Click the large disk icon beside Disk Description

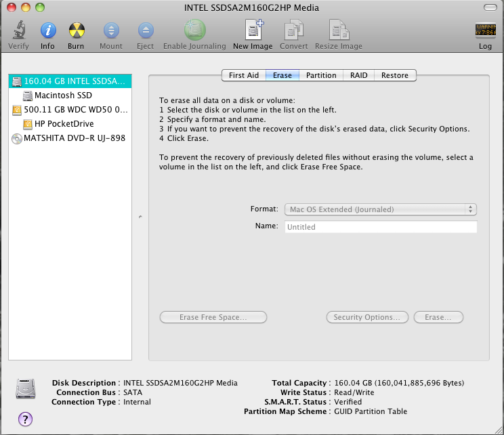pyautogui.click(x=25, y=388)
